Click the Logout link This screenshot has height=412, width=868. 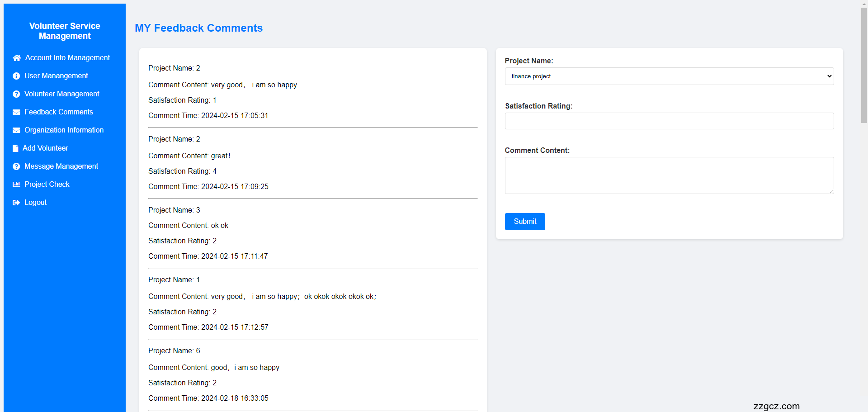(x=35, y=203)
